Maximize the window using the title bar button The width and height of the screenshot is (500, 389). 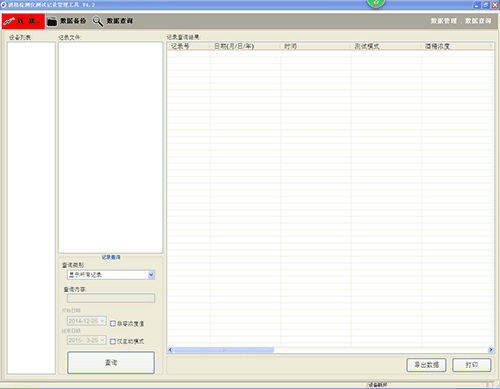click(x=486, y=5)
